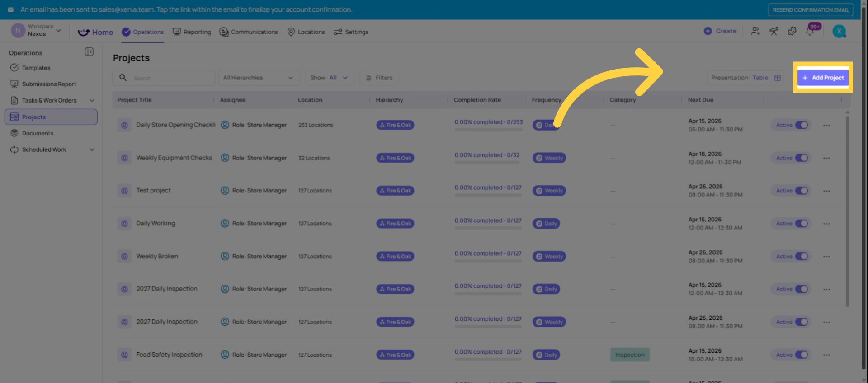Click the Completion Rate column header
The width and height of the screenshot is (868, 383).
(477, 100)
